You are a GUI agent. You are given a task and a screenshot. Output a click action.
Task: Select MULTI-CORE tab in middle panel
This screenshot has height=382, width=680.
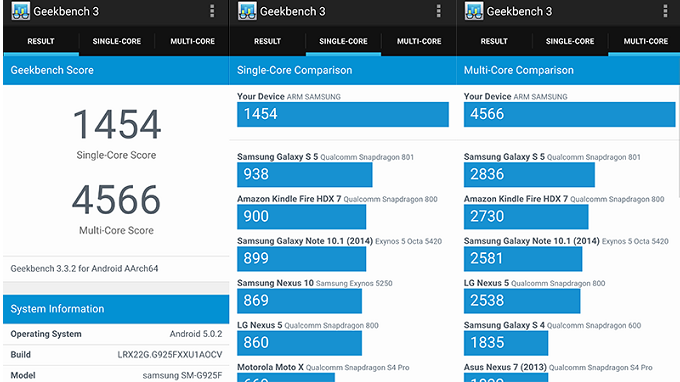(x=419, y=41)
